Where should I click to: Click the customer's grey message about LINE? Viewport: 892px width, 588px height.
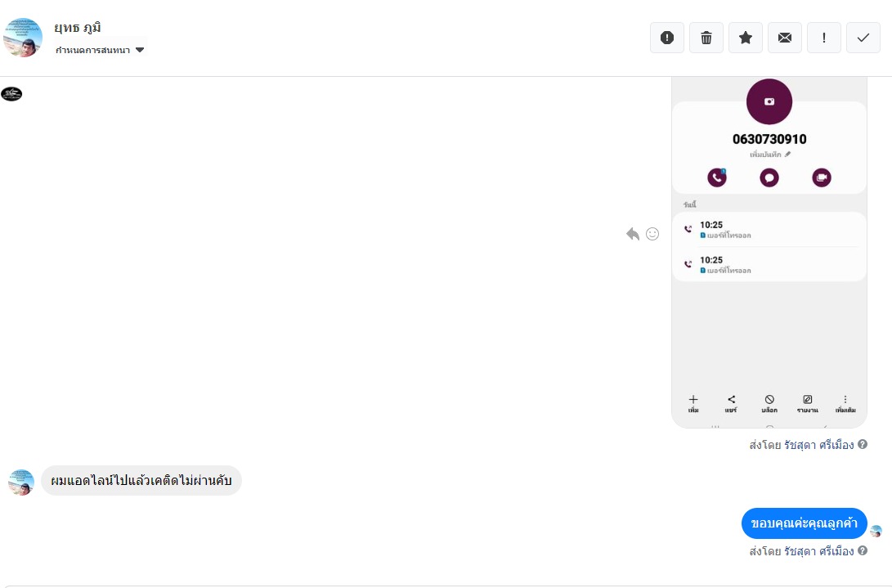coord(141,481)
